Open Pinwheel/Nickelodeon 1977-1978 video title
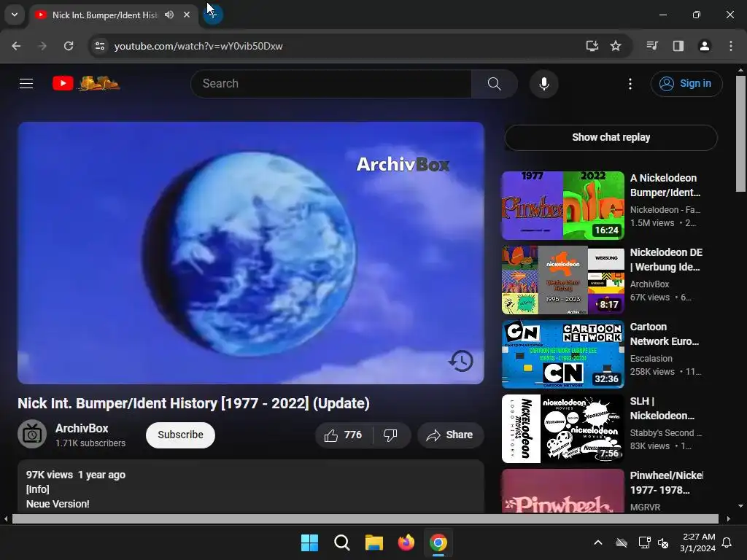Image resolution: width=747 pixels, height=560 pixels. (667, 483)
